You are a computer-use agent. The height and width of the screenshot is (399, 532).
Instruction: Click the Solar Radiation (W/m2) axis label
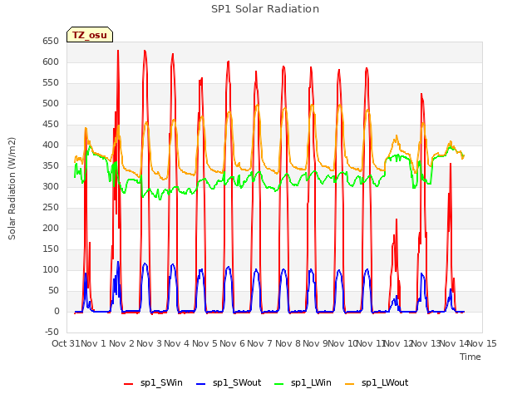click(x=12, y=189)
